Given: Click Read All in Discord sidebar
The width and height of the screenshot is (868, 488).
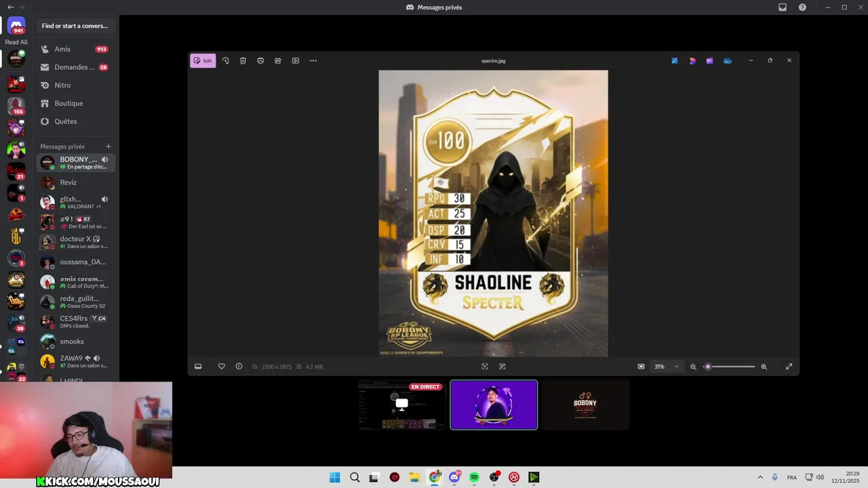Looking at the screenshot, I should pyautogui.click(x=16, y=42).
